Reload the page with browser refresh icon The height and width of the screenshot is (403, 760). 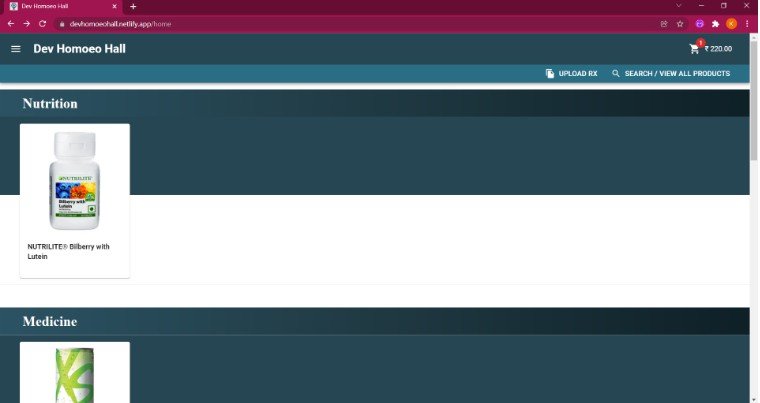42,24
